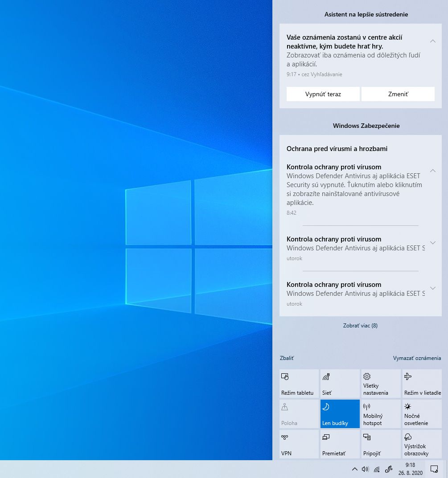The height and width of the screenshot is (478, 448).
Task: Click the pen/Windows Ink tray icon
Action: (389, 469)
